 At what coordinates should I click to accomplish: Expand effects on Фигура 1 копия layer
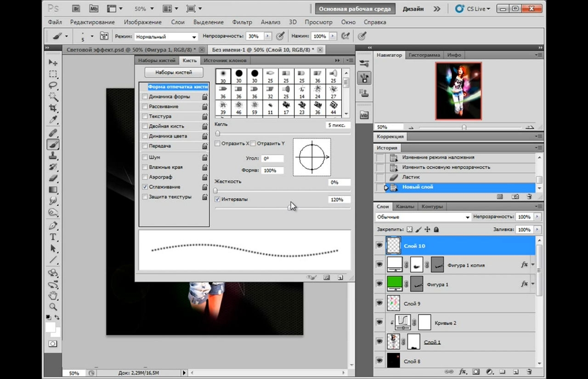coord(533,265)
